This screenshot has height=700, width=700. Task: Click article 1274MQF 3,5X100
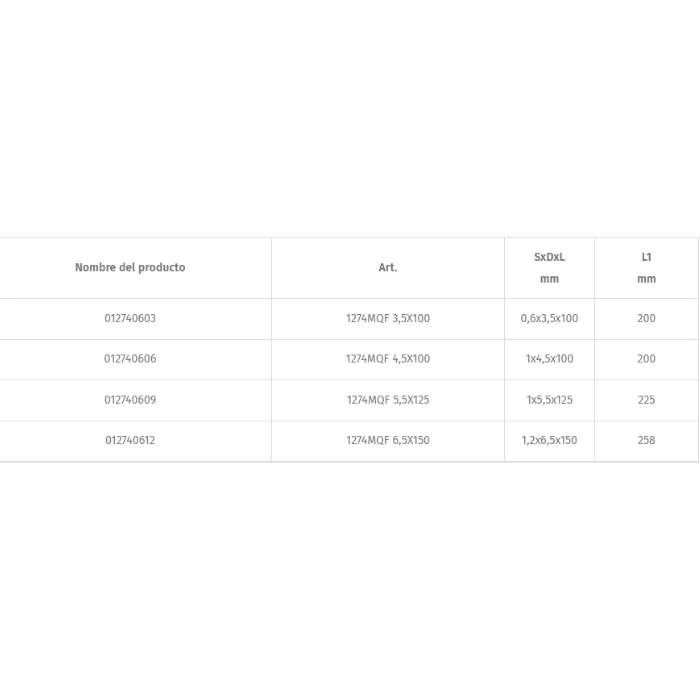[388, 318]
